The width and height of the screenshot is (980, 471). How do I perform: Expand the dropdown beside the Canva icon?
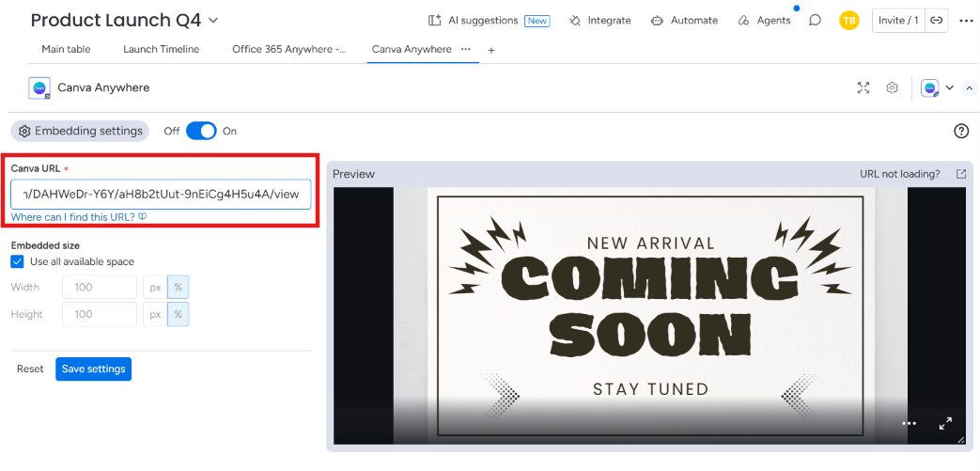pos(949,88)
